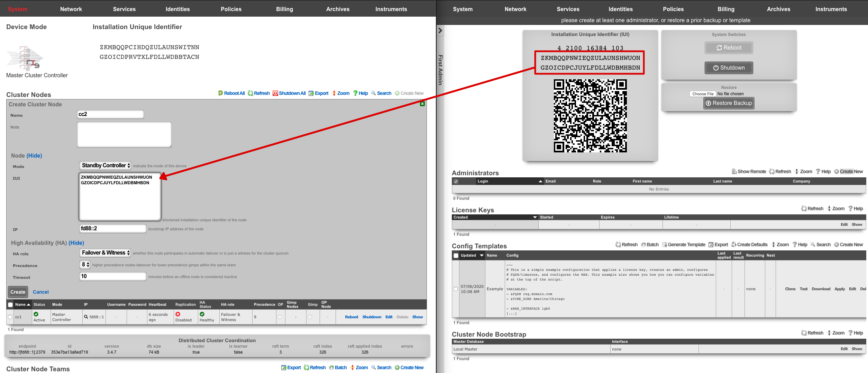This screenshot has width=868, height=373.
Task: Hide the Node section
Action: tap(34, 156)
